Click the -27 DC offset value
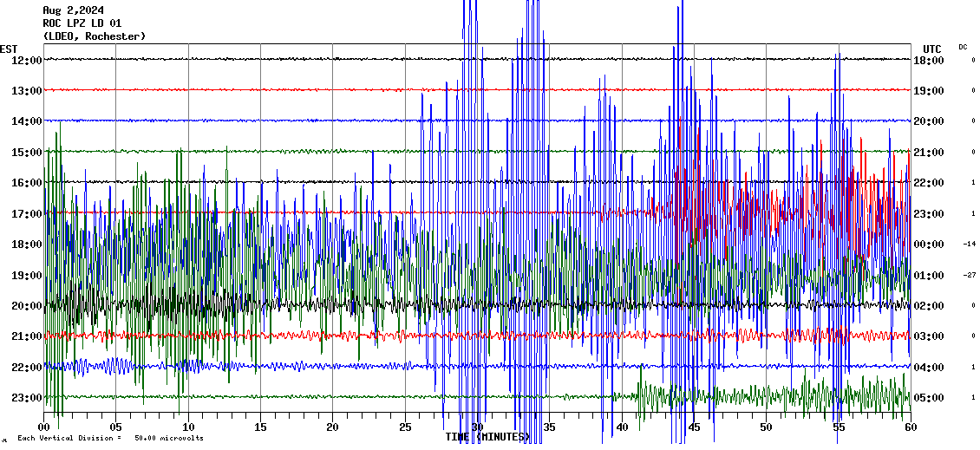Image resolution: width=980 pixels, height=450 pixels. pos(970,275)
